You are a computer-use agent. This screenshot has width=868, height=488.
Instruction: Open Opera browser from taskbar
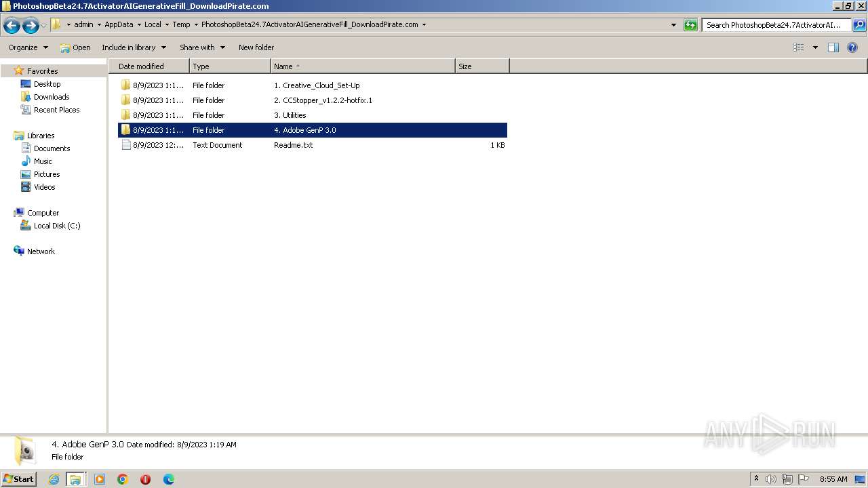point(145,479)
